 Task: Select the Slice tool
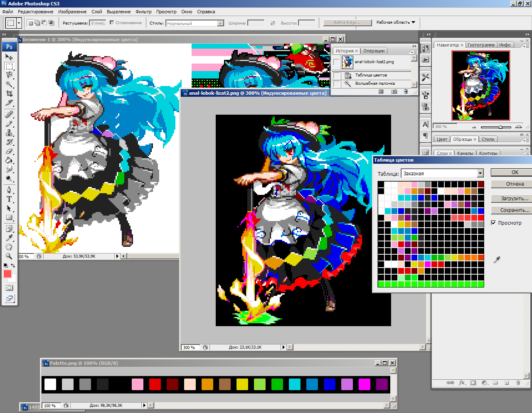pyautogui.click(x=9, y=103)
